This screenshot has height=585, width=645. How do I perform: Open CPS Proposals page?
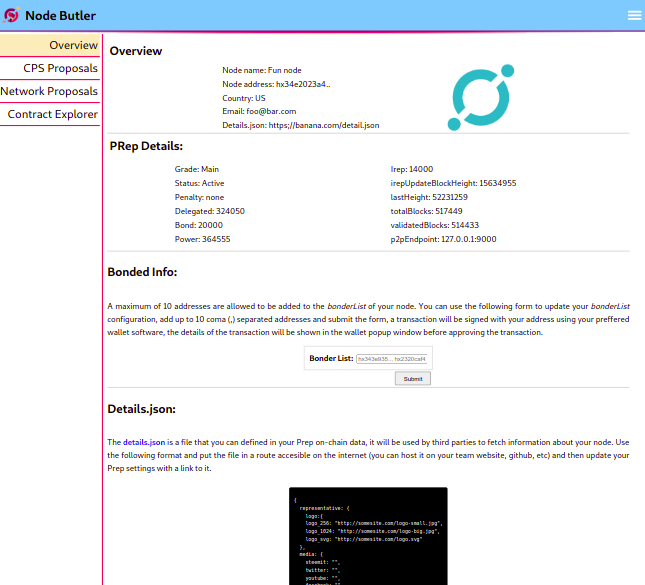(50, 68)
